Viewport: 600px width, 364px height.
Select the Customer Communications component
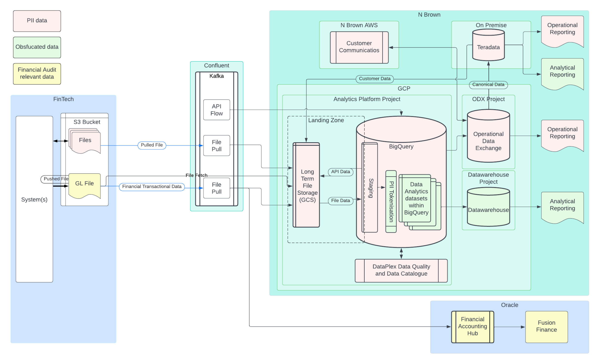[x=359, y=47]
